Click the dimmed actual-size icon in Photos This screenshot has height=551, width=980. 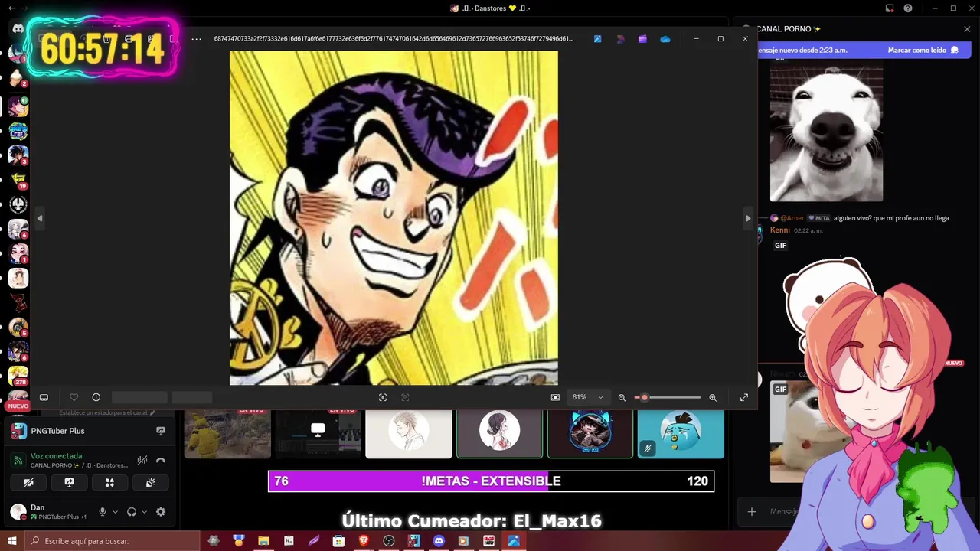405,397
